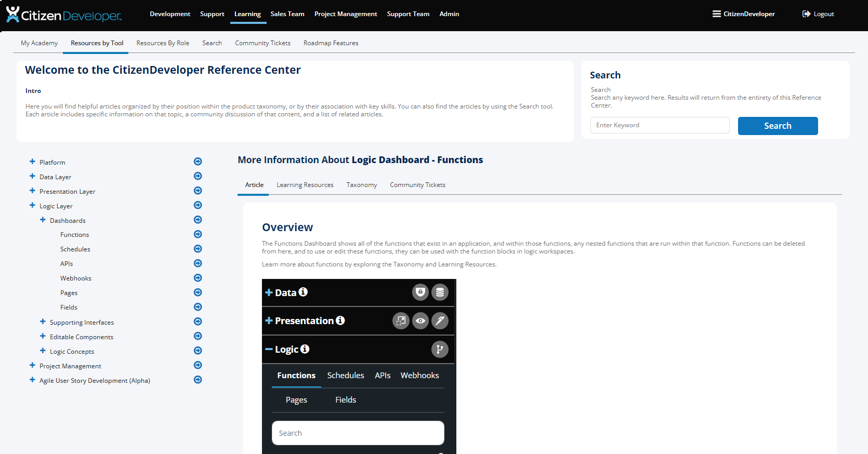This screenshot has height=454, width=868.
Task: Expand the Supporting Interfaces tree node
Action: (43, 322)
